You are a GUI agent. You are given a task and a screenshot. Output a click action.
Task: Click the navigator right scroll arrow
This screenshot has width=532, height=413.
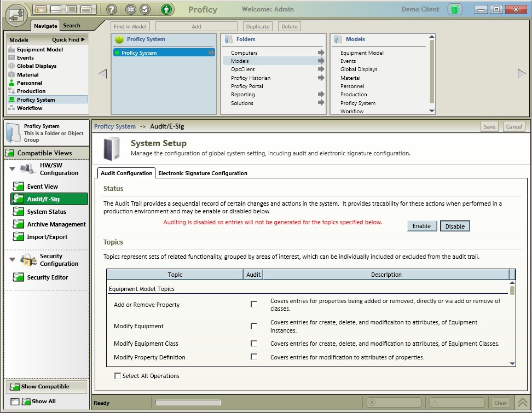tap(522, 74)
